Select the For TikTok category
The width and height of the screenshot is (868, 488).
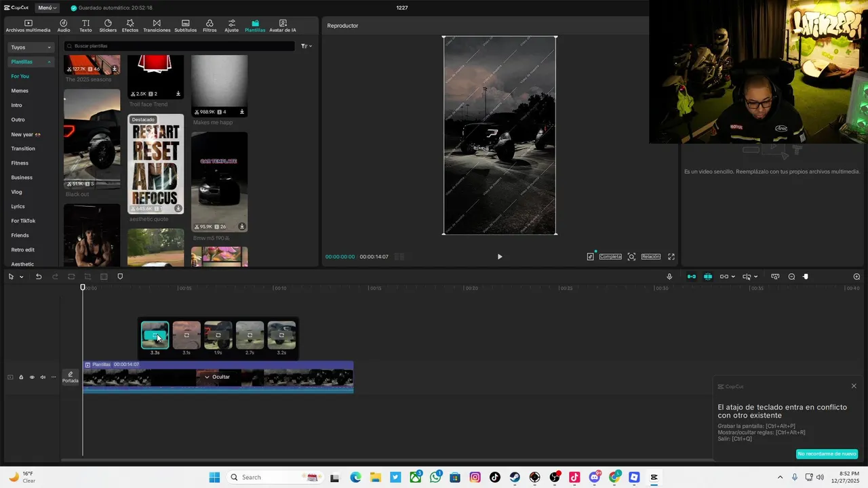[23, 221]
